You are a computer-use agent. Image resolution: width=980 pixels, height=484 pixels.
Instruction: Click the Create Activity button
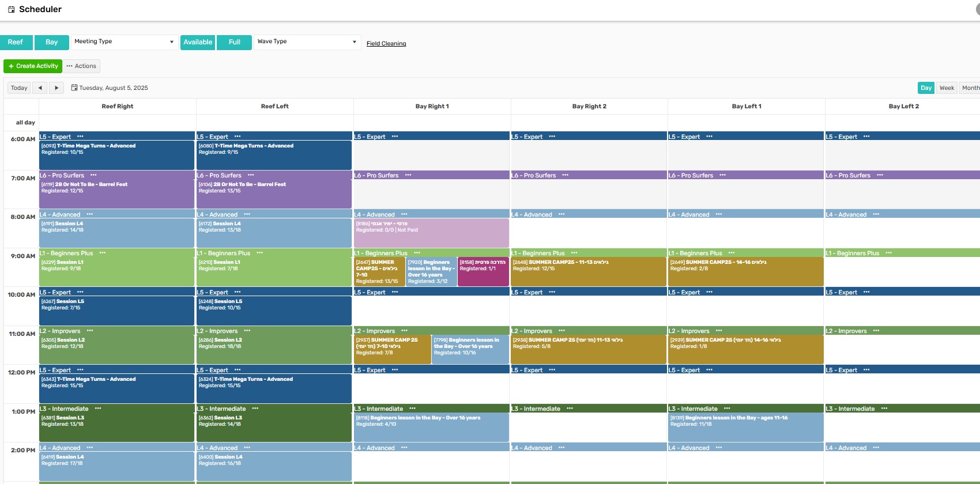point(33,66)
